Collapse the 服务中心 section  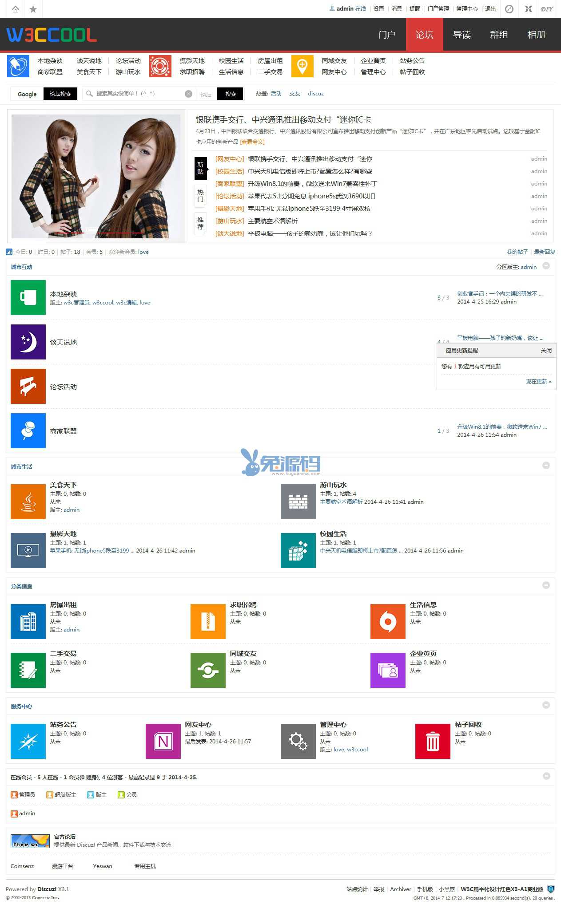pyautogui.click(x=546, y=705)
